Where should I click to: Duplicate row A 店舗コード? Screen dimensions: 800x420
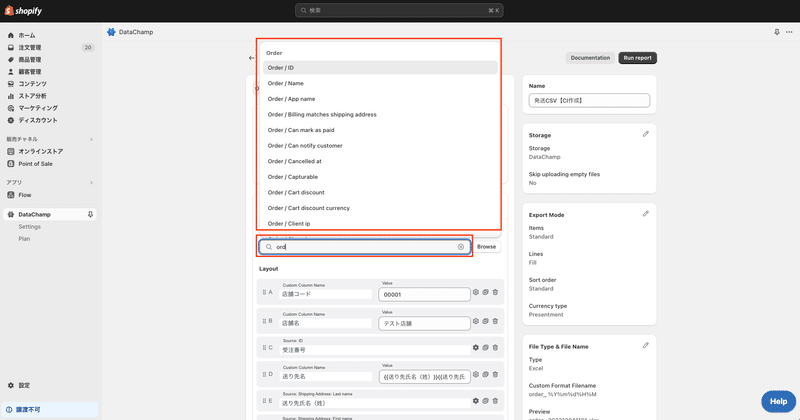pyautogui.click(x=486, y=292)
